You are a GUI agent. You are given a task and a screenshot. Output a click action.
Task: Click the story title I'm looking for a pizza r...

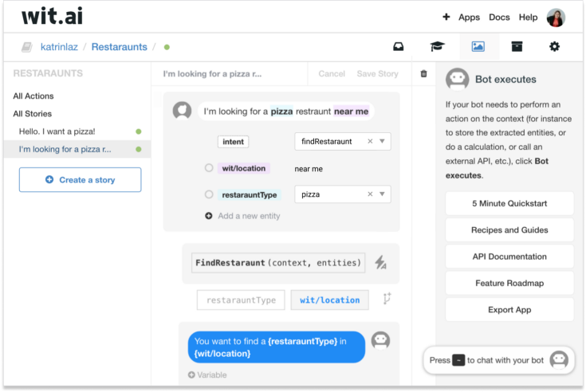pyautogui.click(x=212, y=74)
